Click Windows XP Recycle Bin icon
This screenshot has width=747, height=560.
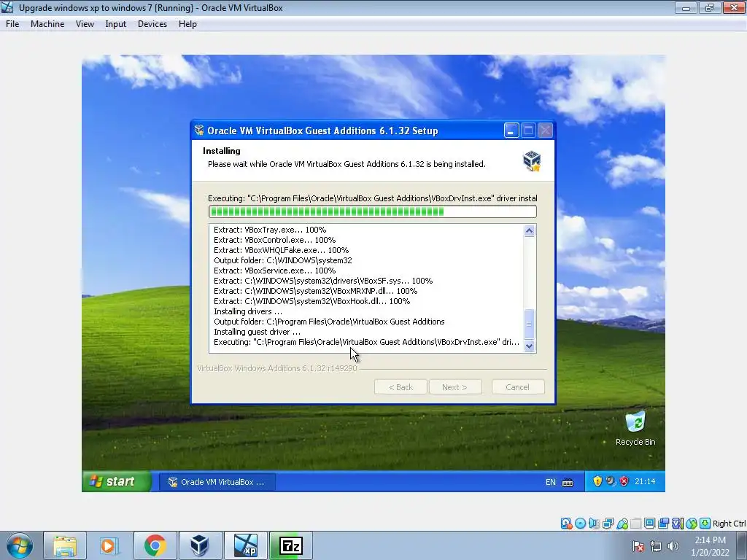635,422
